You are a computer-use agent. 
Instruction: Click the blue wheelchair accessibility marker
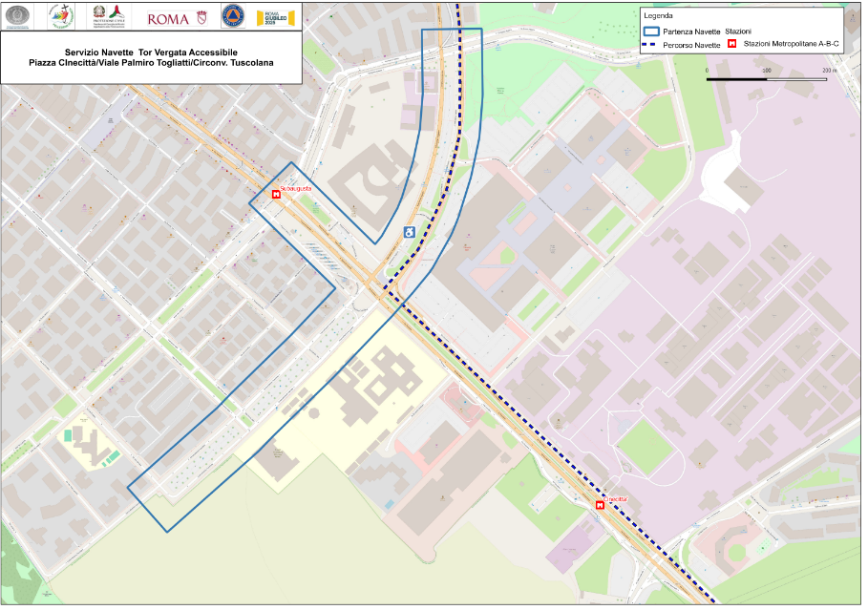pyautogui.click(x=408, y=231)
